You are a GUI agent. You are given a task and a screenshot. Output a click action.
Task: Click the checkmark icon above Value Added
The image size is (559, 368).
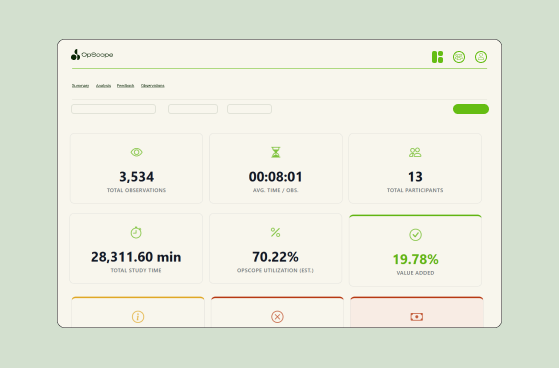415,235
